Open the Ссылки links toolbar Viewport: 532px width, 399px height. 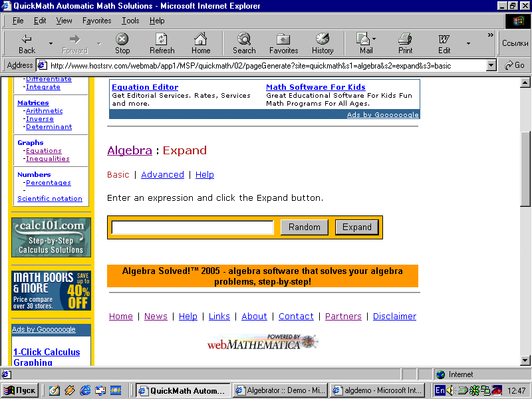[x=515, y=43]
